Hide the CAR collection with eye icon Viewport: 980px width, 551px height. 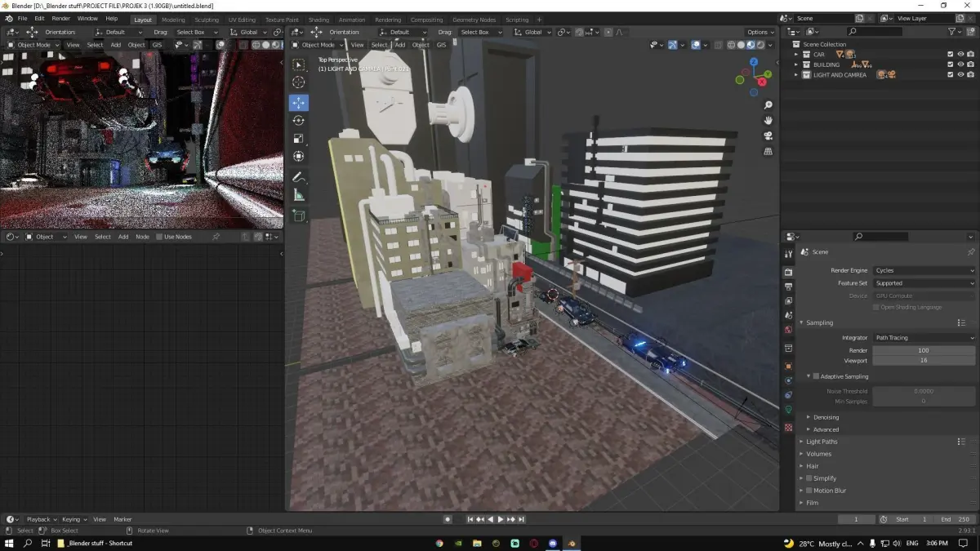click(960, 55)
